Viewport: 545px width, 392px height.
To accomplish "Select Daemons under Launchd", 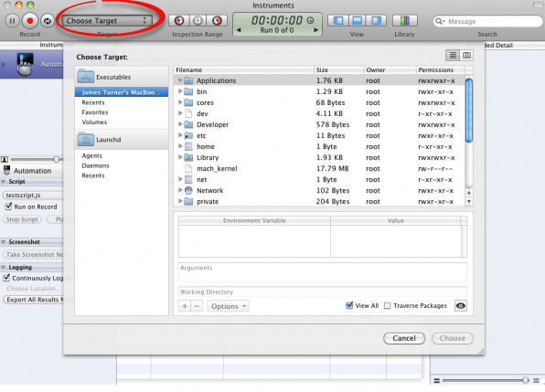I will 96,165.
